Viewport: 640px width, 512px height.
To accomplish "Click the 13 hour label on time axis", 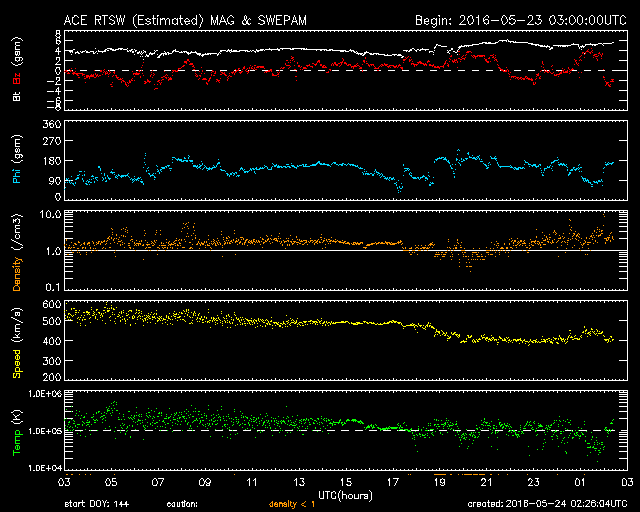I will point(299,482).
